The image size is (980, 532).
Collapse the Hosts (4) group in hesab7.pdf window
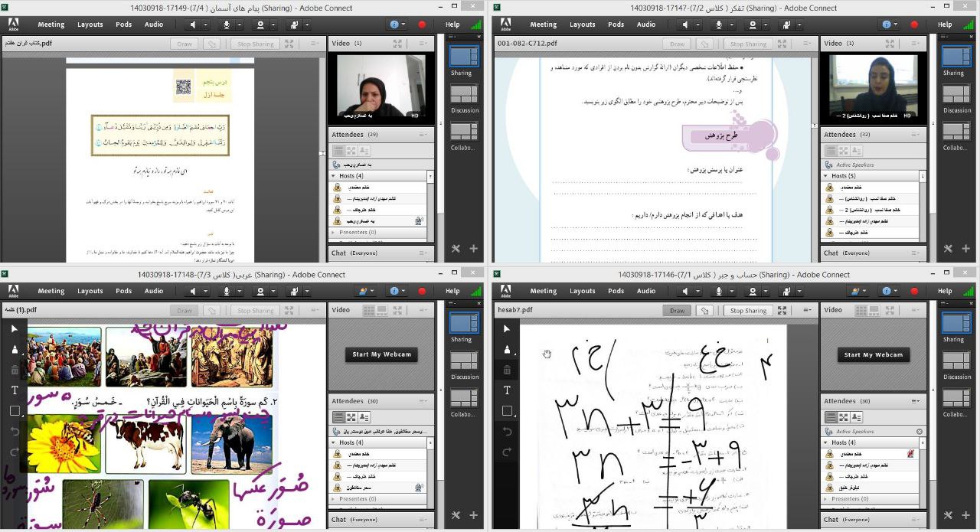coord(826,442)
